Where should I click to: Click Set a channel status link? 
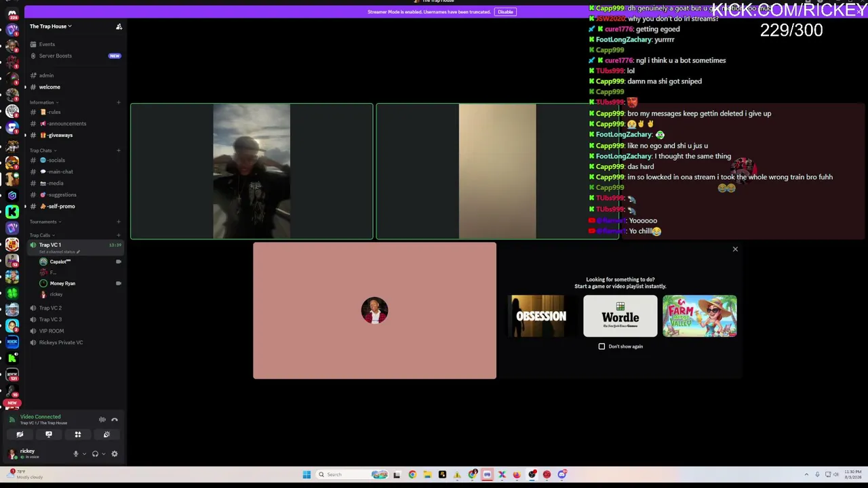tap(59, 252)
